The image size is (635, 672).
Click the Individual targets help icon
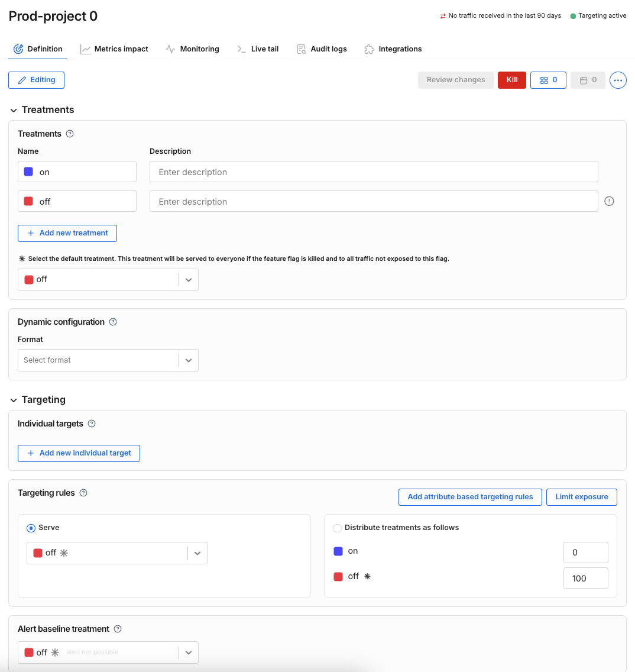(x=92, y=424)
